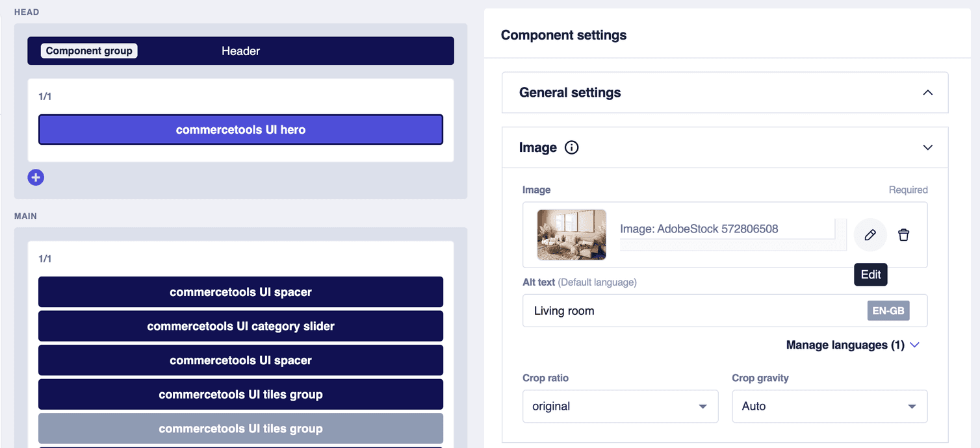The width and height of the screenshot is (980, 448).
Task: Expand Manage languages (1)
Action: [x=853, y=345]
